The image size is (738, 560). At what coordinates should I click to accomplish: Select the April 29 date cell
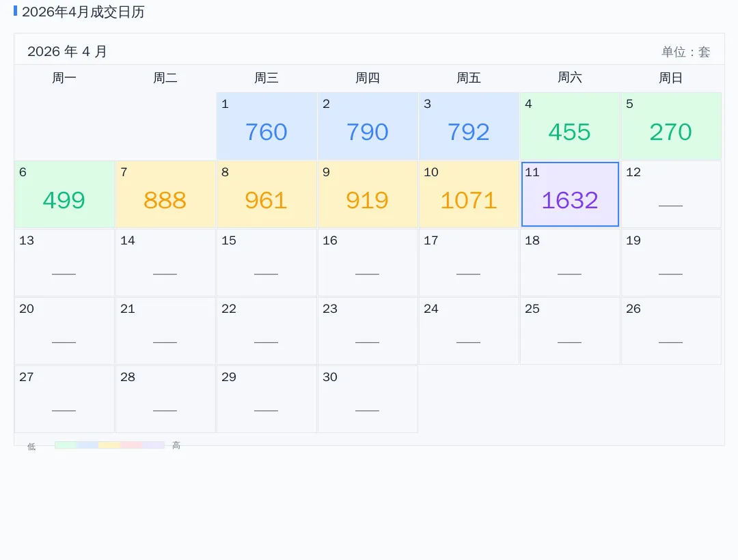266,399
